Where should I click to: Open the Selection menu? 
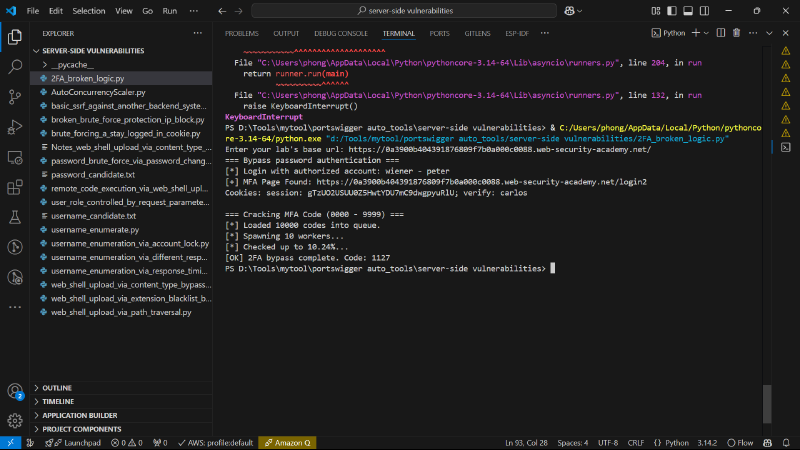pos(88,11)
